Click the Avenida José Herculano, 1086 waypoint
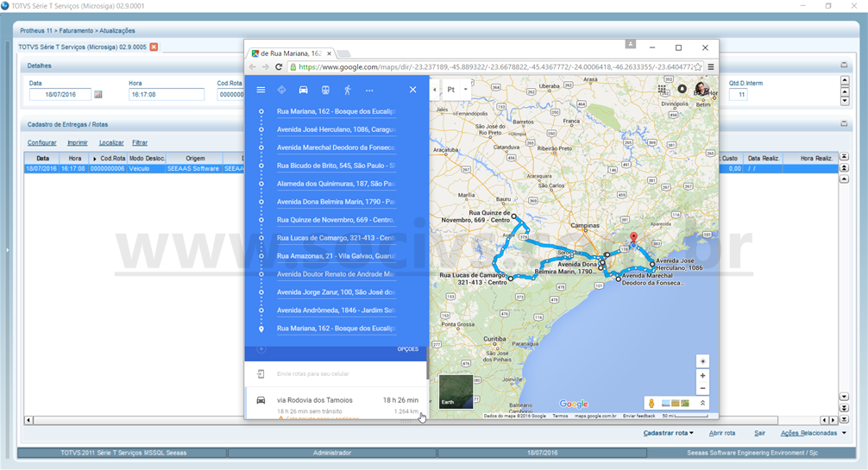The height and width of the screenshot is (470, 868). (x=337, y=129)
